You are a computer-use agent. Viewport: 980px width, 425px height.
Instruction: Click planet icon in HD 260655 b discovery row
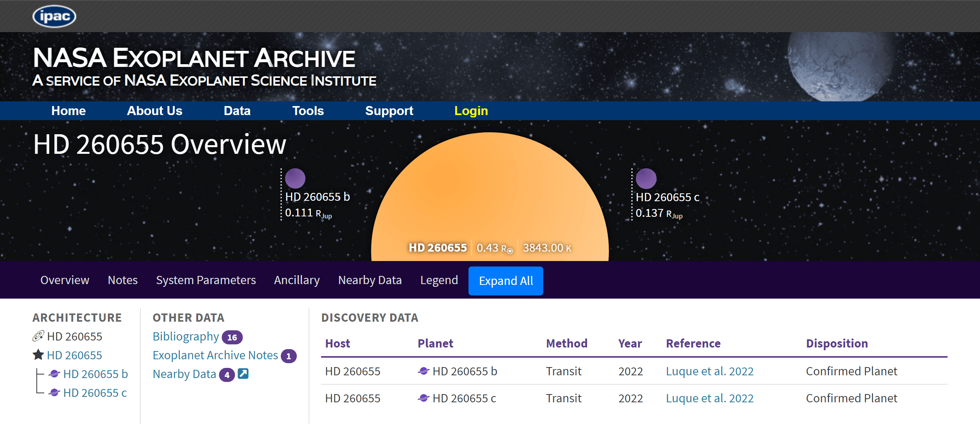(424, 371)
